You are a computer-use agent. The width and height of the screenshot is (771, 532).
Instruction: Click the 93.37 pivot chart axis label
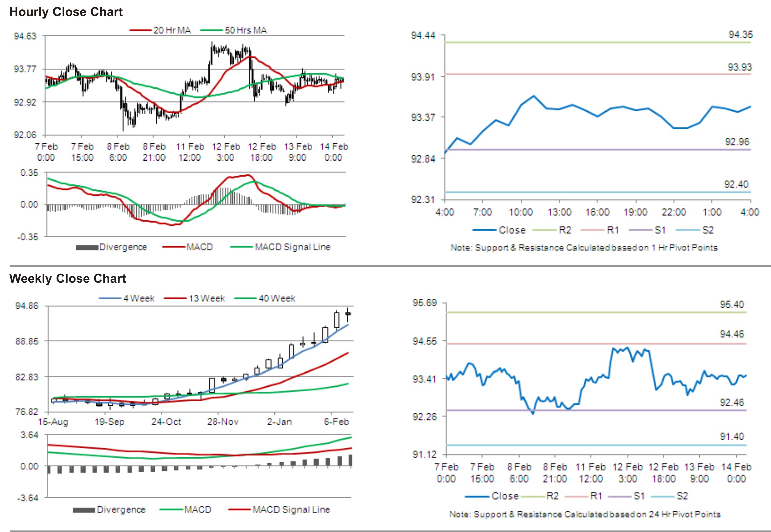tap(423, 118)
